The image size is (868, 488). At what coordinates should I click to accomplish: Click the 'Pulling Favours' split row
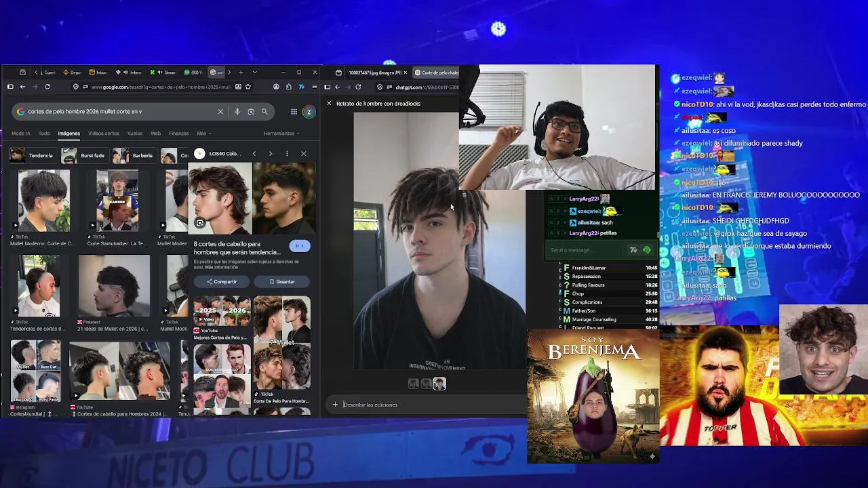pyautogui.click(x=610, y=285)
